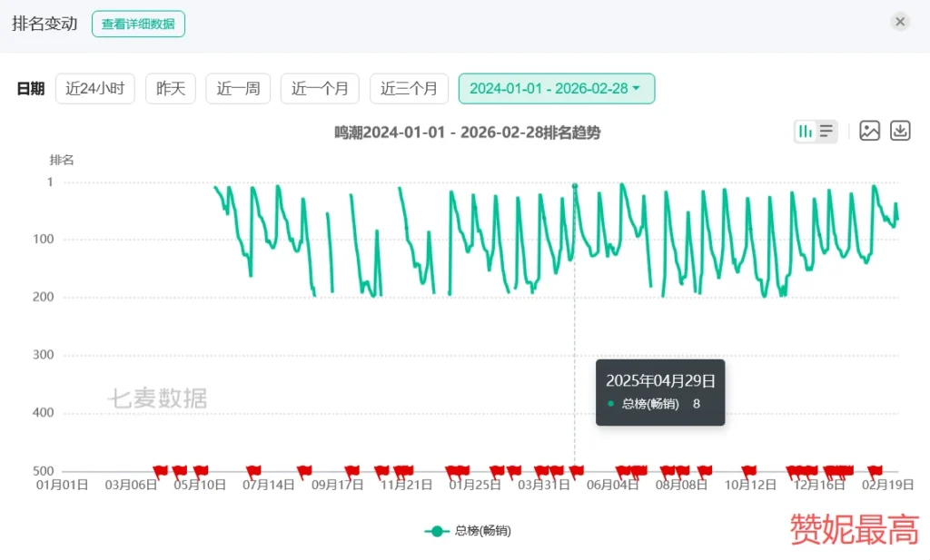Click the red flag above 10月12日
The image size is (930, 560).
point(749,470)
